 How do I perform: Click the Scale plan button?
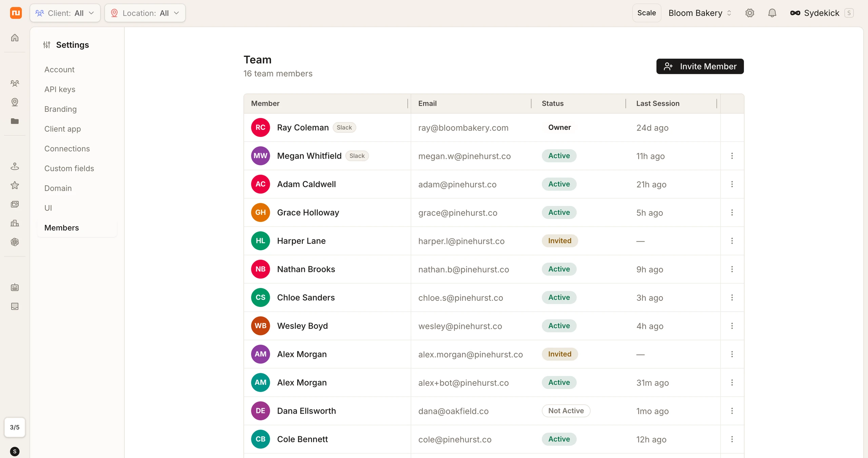coord(647,13)
